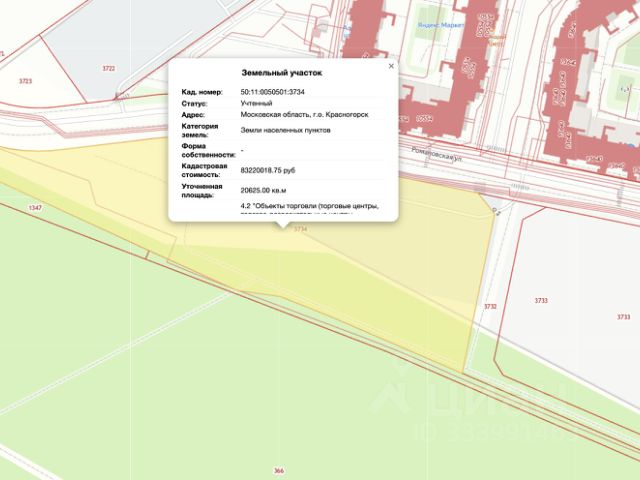
Task: Click parcel label 366 at the bottom
Action: (x=279, y=471)
